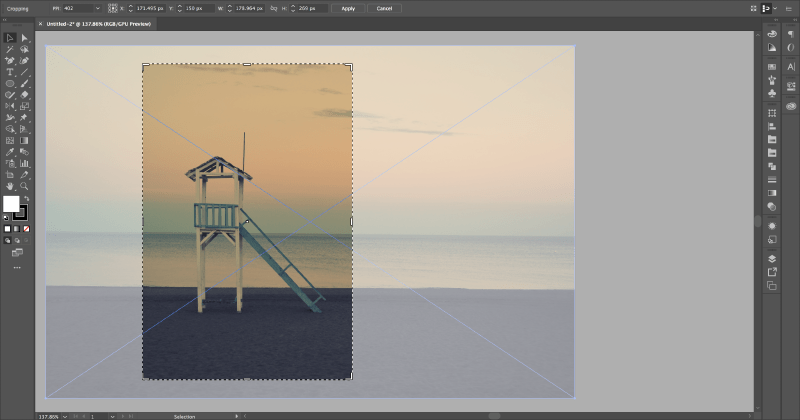Select the Eraser tool
The image size is (800, 420).
[24, 95]
